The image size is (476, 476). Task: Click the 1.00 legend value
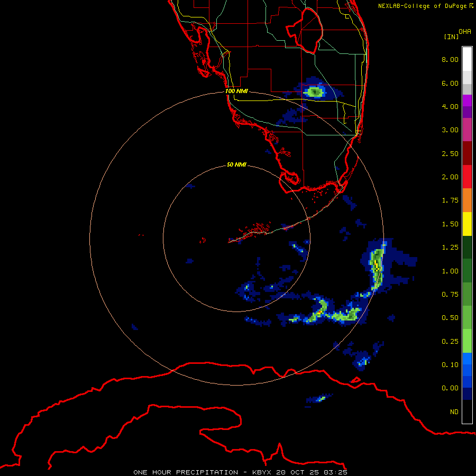pyautogui.click(x=450, y=271)
